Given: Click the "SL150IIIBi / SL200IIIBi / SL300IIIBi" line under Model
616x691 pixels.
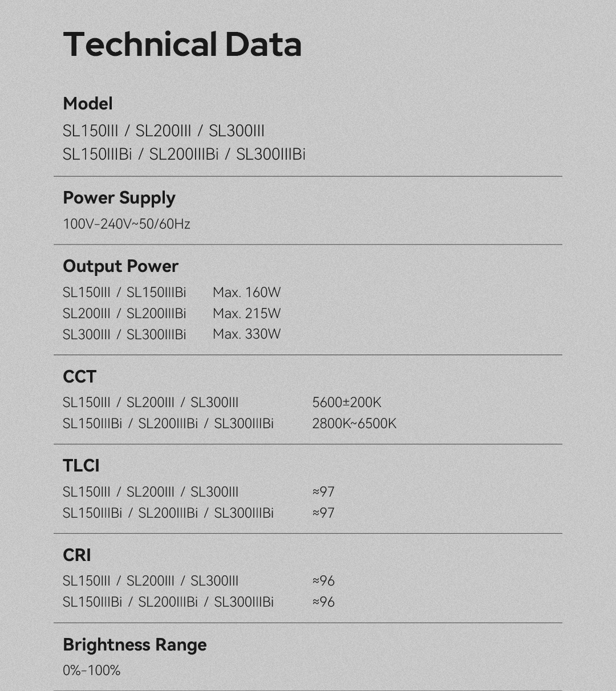Looking at the screenshot, I should point(184,155).
